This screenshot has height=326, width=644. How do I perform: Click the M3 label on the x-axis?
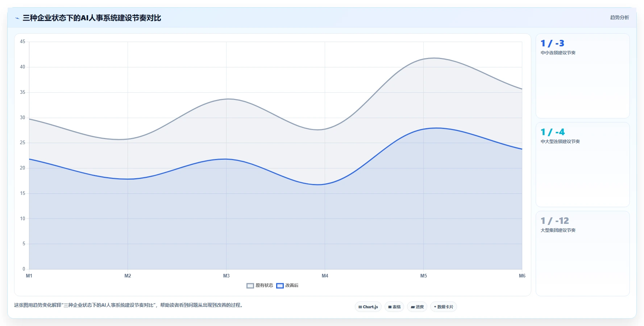point(227,276)
